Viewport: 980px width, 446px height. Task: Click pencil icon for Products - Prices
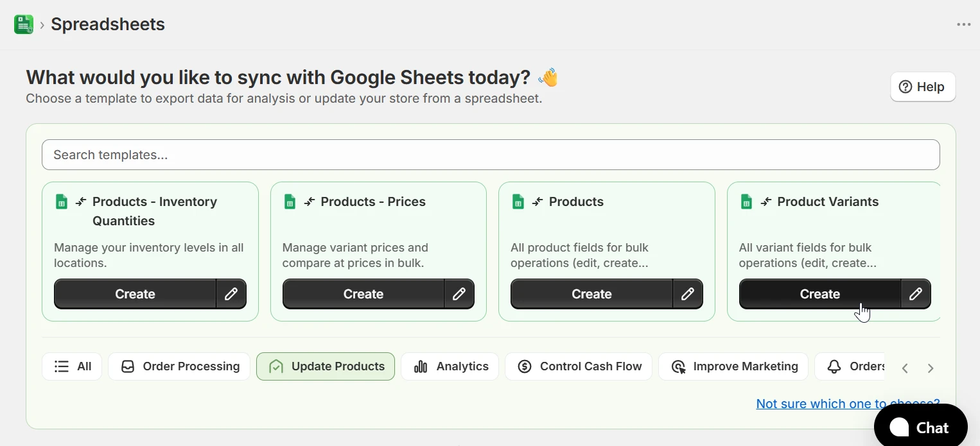point(459,294)
